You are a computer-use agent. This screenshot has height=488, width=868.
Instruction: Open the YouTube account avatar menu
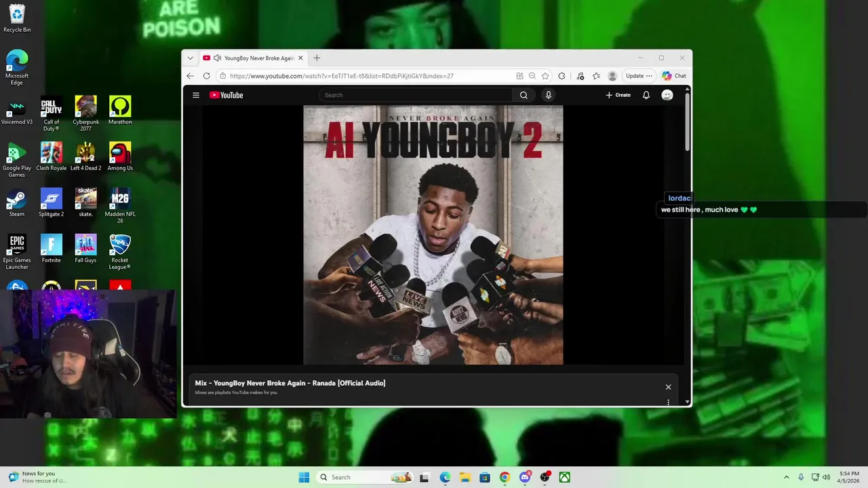click(x=667, y=95)
